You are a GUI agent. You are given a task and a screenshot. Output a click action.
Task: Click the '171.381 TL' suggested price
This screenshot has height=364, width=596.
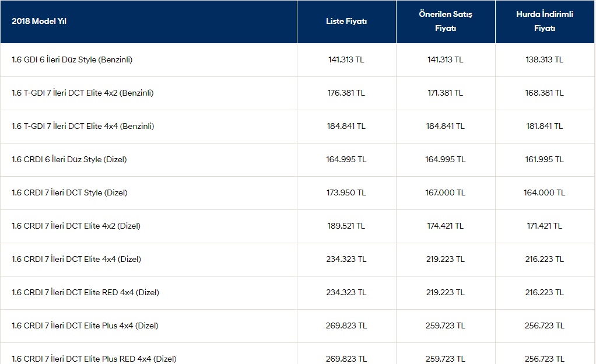pos(446,93)
